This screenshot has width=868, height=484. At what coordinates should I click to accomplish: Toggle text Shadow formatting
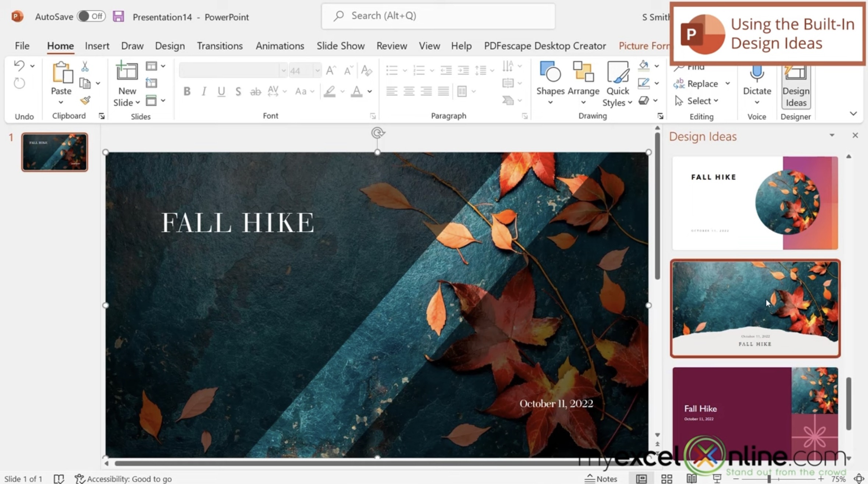(x=238, y=91)
